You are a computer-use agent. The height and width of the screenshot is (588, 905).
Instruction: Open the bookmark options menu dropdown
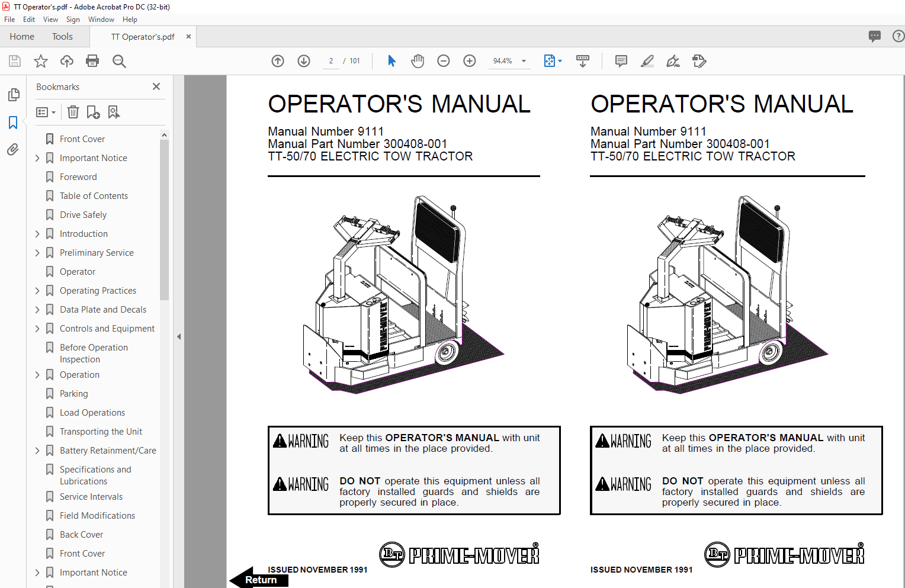(46, 112)
